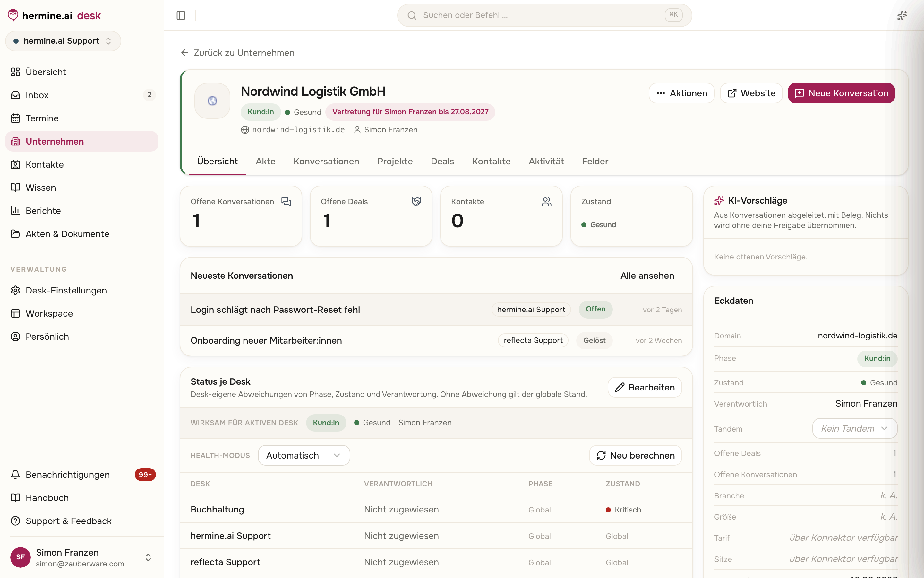Screen dimensions: 924x578
Task: Select the Übersicht tab
Action: coord(217,161)
